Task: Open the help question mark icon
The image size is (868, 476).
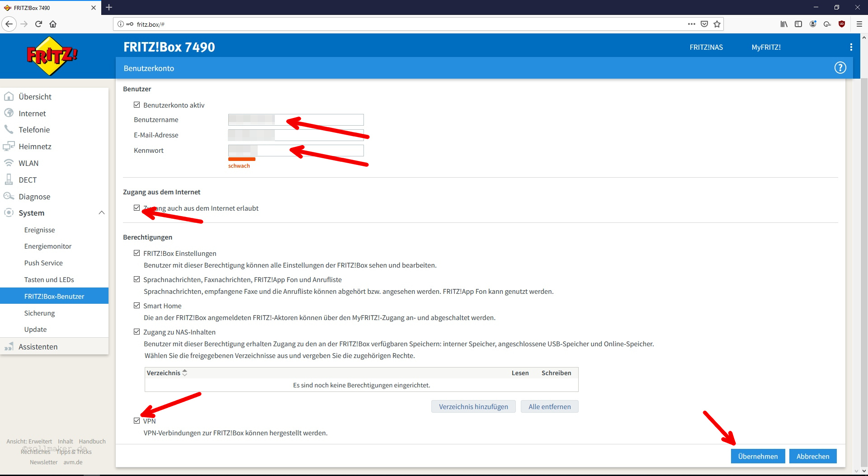Action: click(840, 67)
